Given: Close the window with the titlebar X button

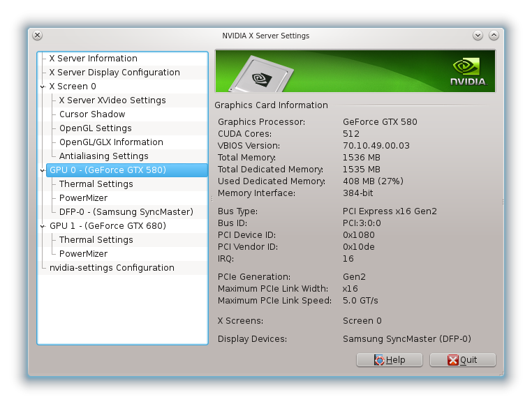Looking at the screenshot, I should point(37,36).
